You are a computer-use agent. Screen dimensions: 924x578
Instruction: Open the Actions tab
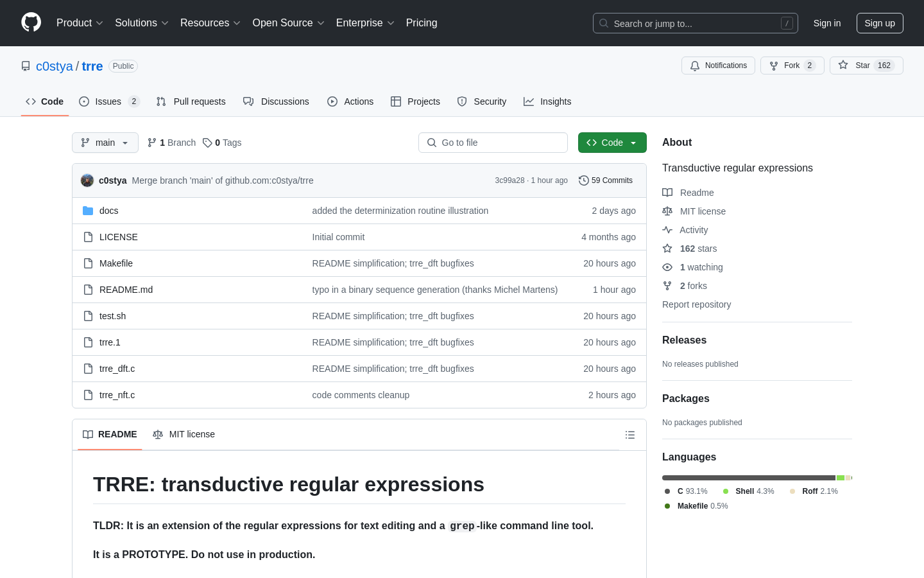[x=350, y=101]
